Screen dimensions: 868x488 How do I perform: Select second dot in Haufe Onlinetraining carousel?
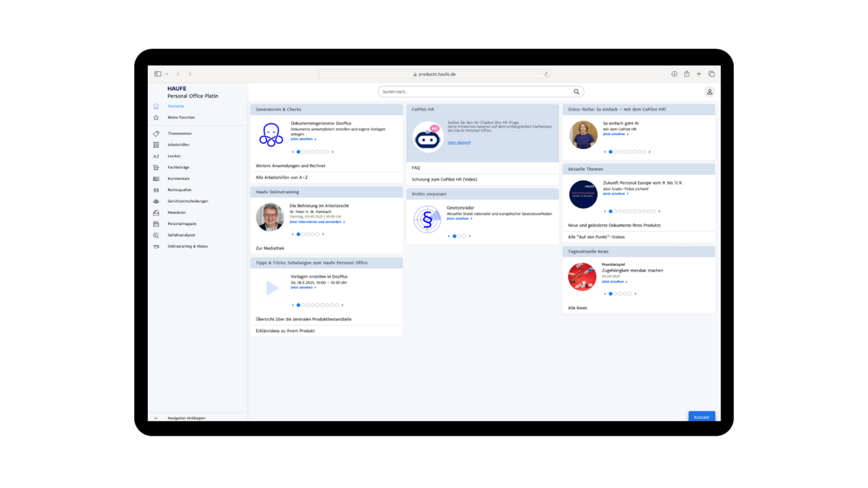(303, 235)
